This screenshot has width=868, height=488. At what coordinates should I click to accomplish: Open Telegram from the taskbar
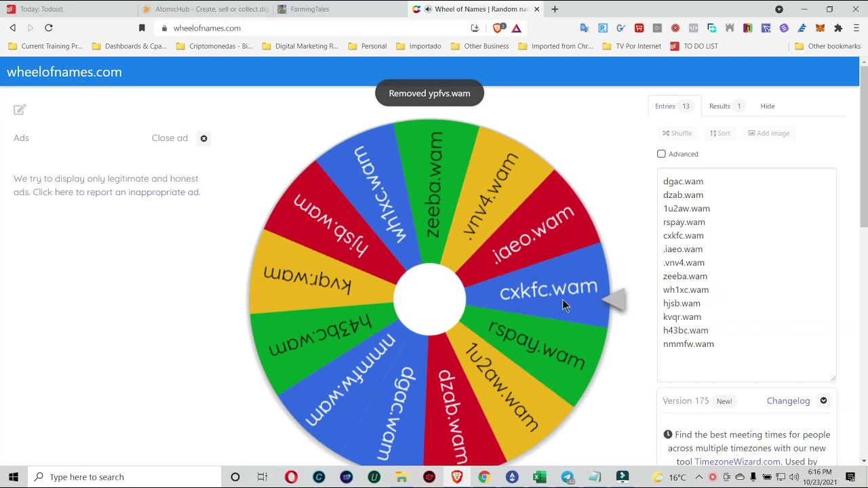click(568, 477)
